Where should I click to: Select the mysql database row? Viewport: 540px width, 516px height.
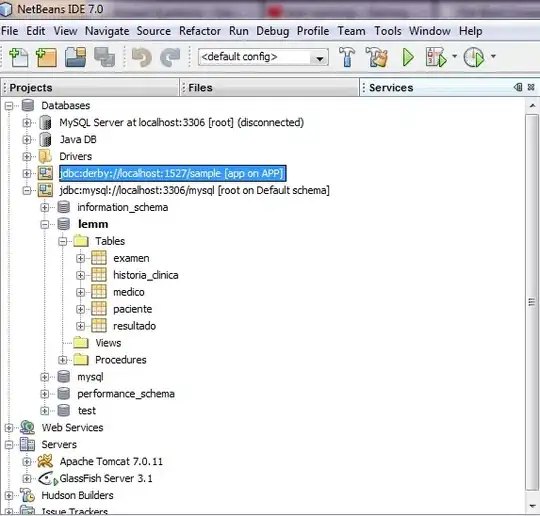pos(90,377)
